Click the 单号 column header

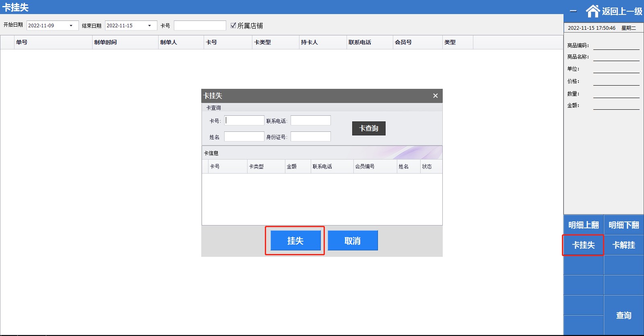pos(53,42)
